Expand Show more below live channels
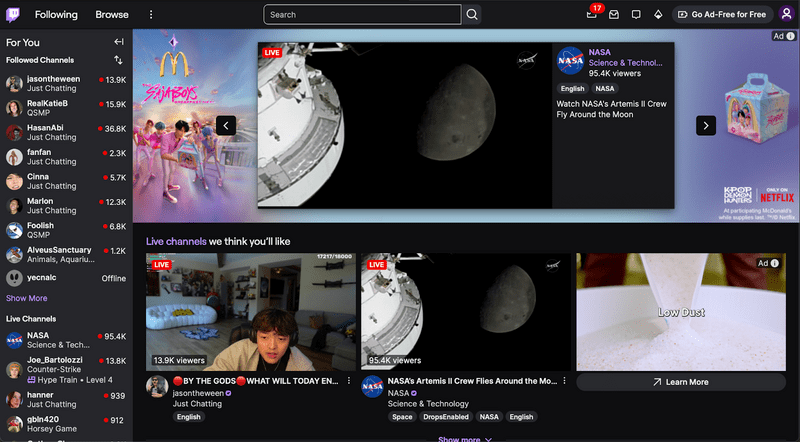The height and width of the screenshot is (442, 800). tap(465, 438)
